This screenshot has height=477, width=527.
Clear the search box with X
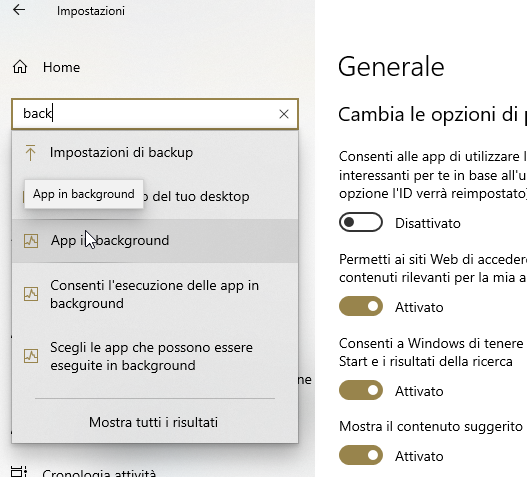(284, 114)
